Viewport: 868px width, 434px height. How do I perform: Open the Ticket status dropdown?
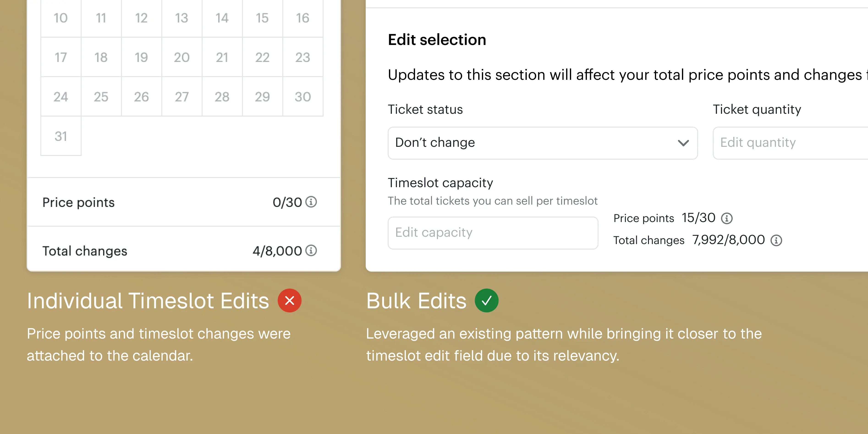(x=543, y=143)
